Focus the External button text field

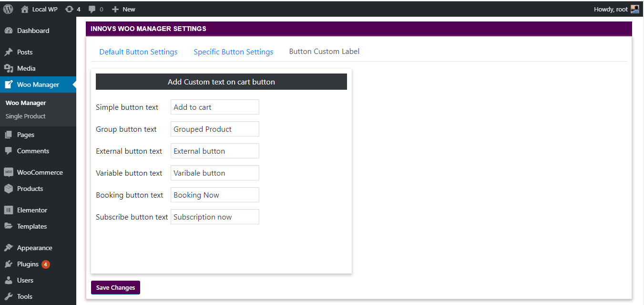pyautogui.click(x=215, y=151)
